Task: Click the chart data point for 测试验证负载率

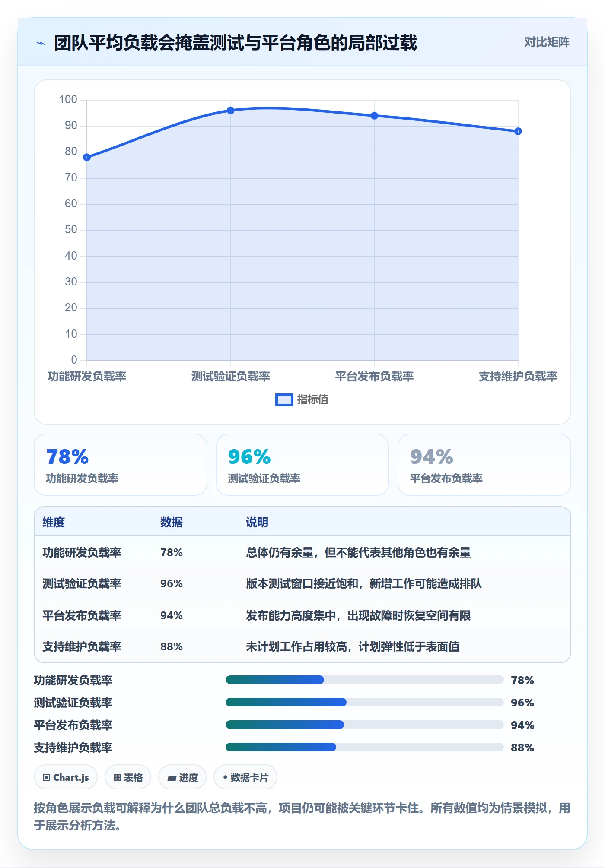Action: click(x=231, y=111)
